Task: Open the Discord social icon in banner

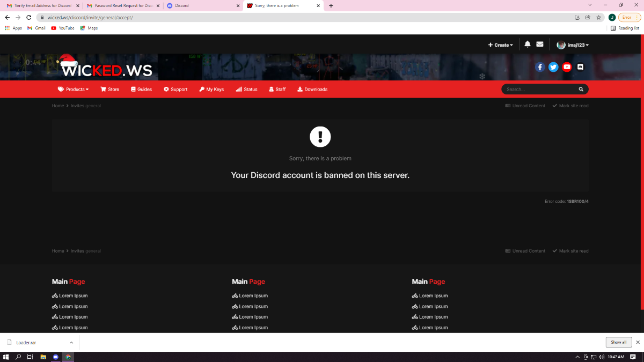Action: tap(580, 67)
